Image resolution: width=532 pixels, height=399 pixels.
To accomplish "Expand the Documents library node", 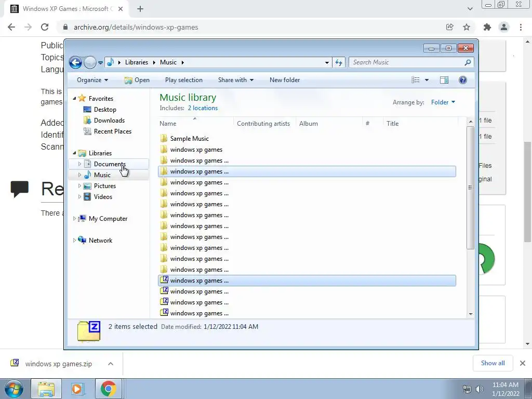I will [x=79, y=164].
